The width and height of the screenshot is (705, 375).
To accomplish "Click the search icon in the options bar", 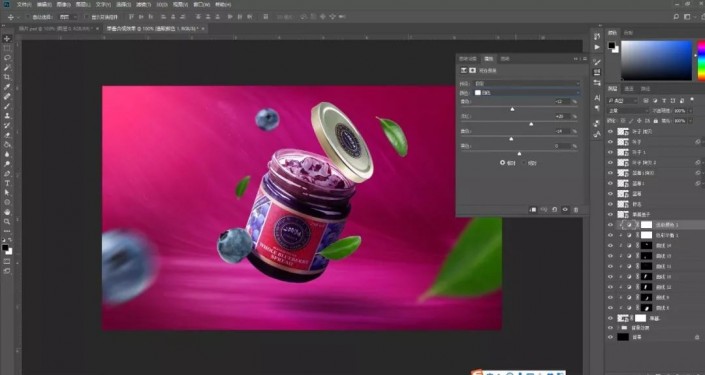I will pos(676,17).
